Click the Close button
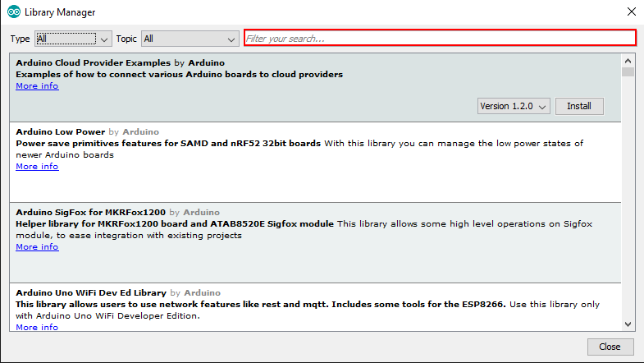 610,347
